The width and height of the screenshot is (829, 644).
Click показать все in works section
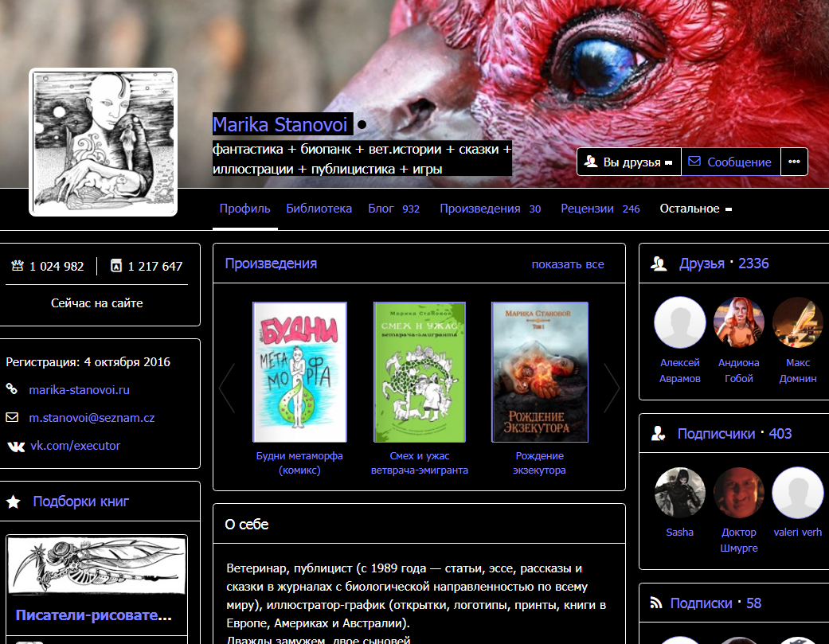point(568,264)
